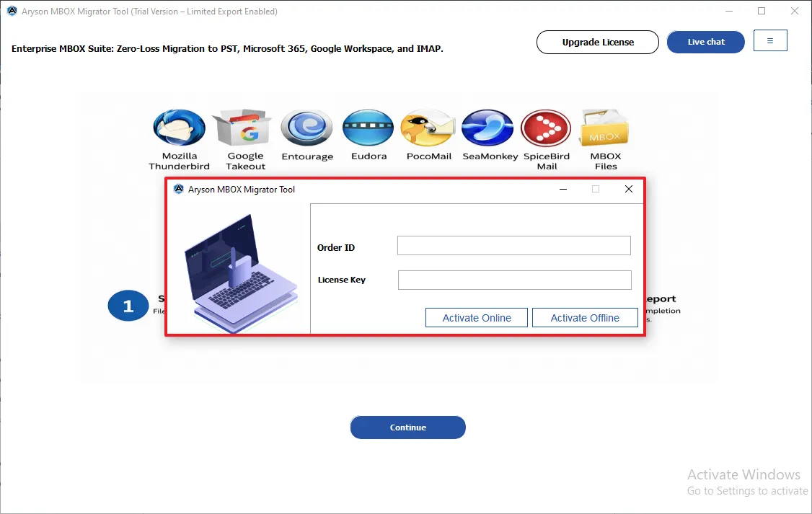The width and height of the screenshot is (812, 514).
Task: Click the Continue button
Action: pos(408,427)
